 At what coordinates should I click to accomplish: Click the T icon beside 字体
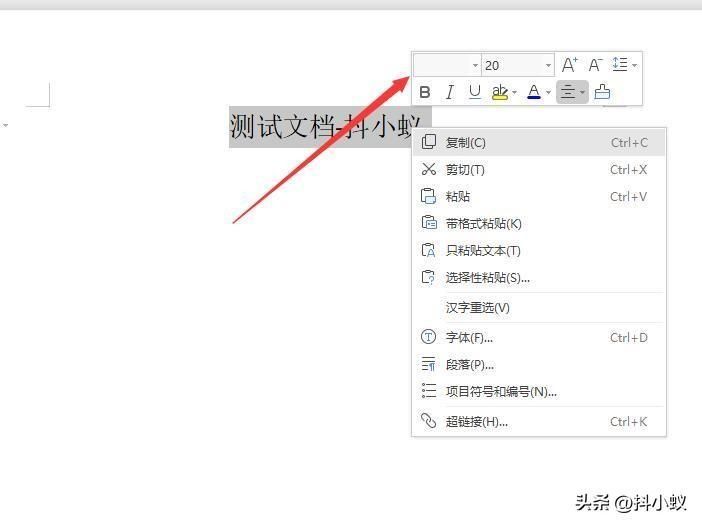428,337
